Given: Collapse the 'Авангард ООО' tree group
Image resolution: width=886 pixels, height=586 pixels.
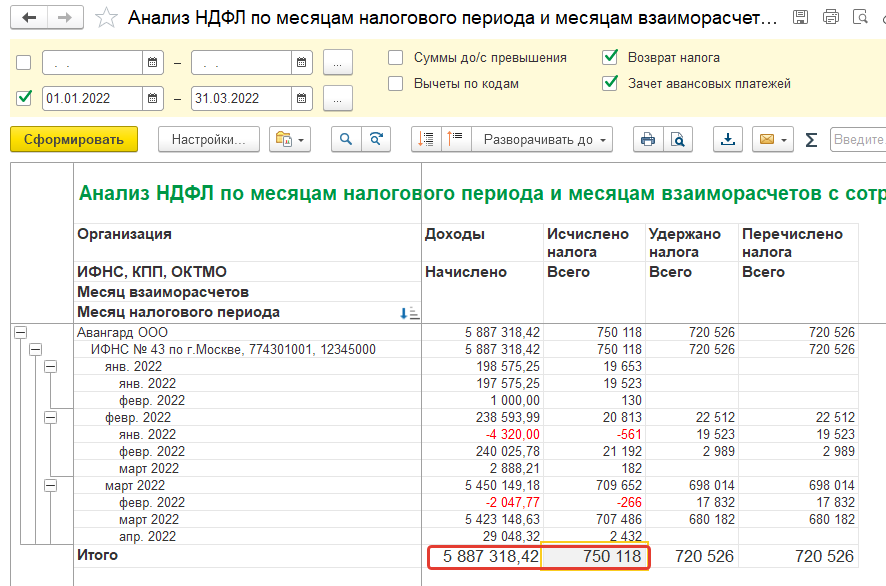Looking at the screenshot, I should (x=20, y=332).
